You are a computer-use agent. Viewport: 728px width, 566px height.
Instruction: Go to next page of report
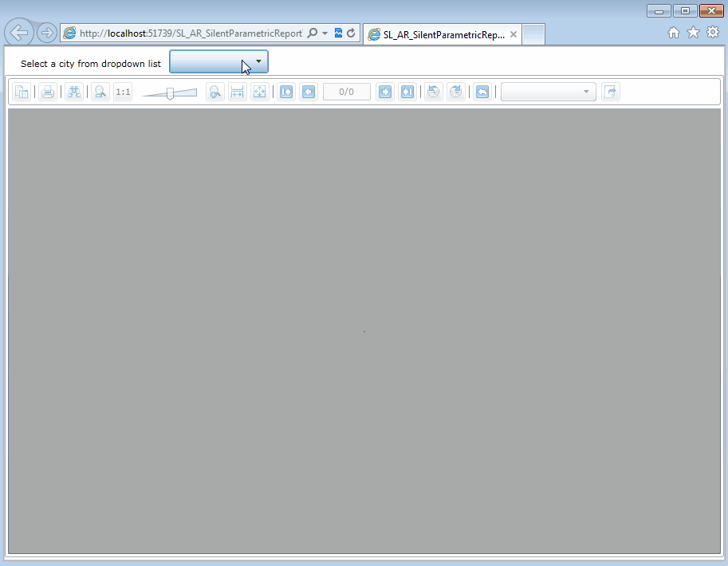click(385, 92)
